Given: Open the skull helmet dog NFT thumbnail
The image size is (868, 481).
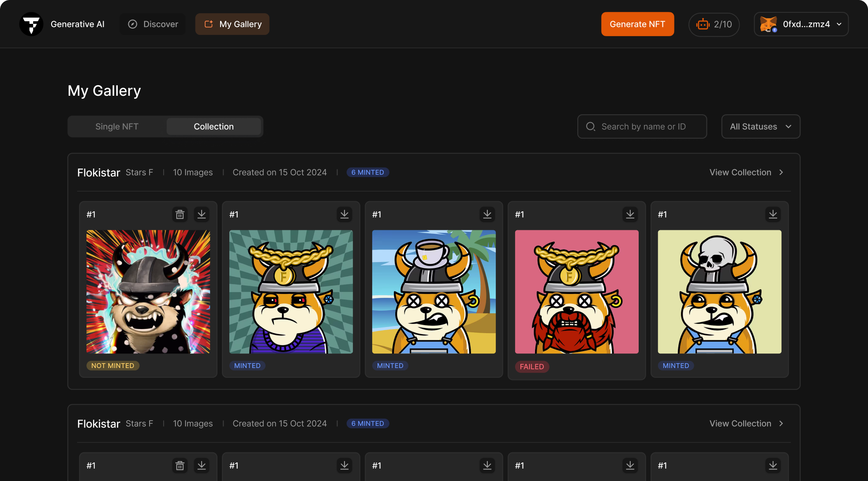Looking at the screenshot, I should tap(719, 292).
